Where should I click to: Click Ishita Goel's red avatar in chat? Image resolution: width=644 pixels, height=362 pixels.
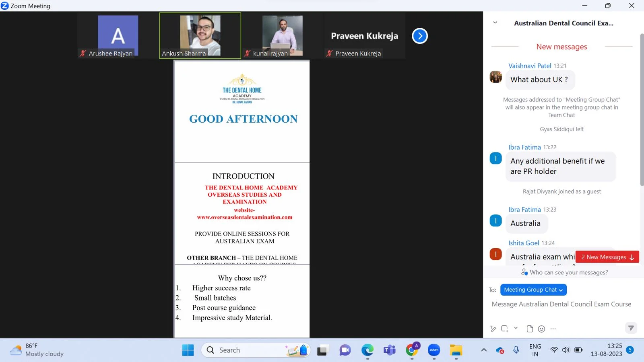pyautogui.click(x=495, y=254)
